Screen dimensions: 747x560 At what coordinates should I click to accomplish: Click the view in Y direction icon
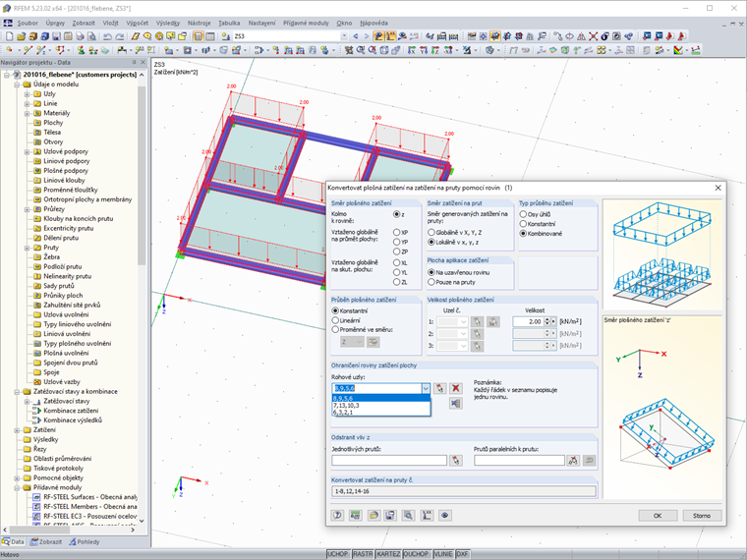coord(424,50)
